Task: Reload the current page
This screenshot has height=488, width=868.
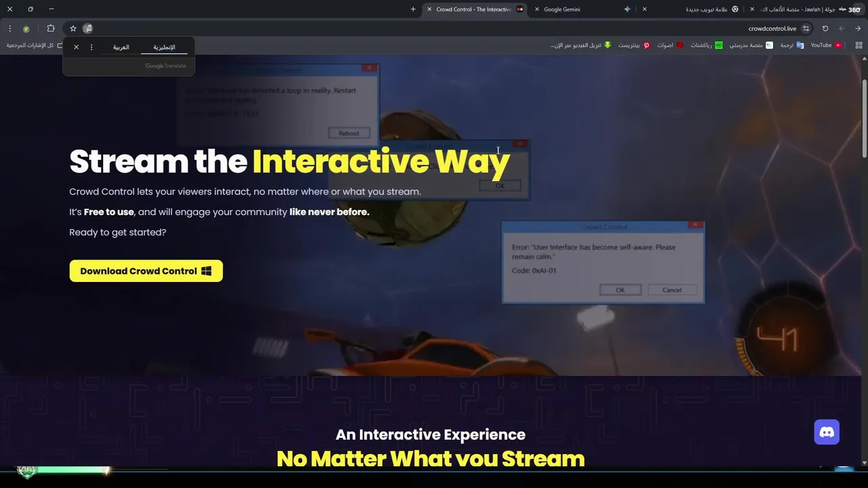Action: [x=825, y=28]
